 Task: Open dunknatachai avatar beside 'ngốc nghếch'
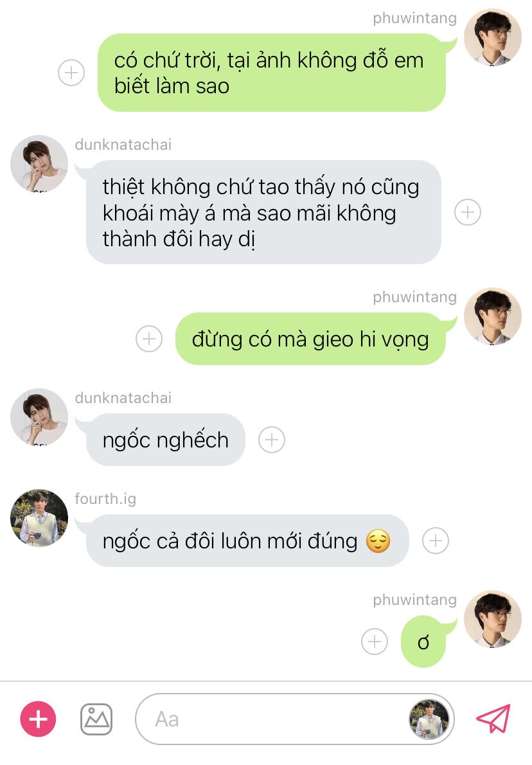(39, 417)
